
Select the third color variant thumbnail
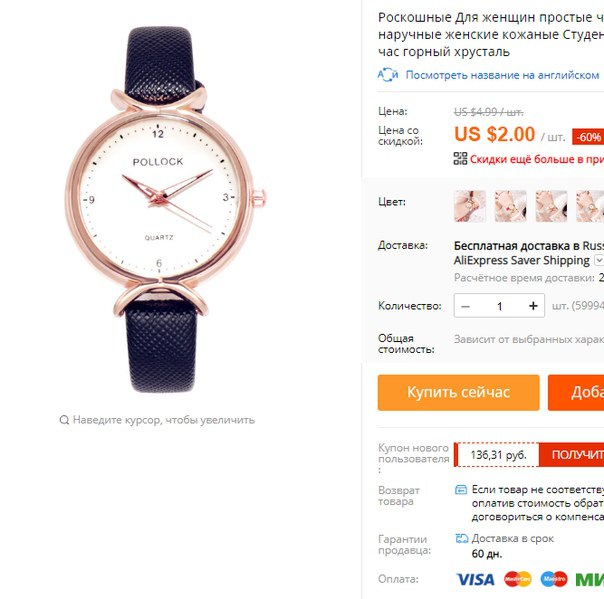coord(551,206)
